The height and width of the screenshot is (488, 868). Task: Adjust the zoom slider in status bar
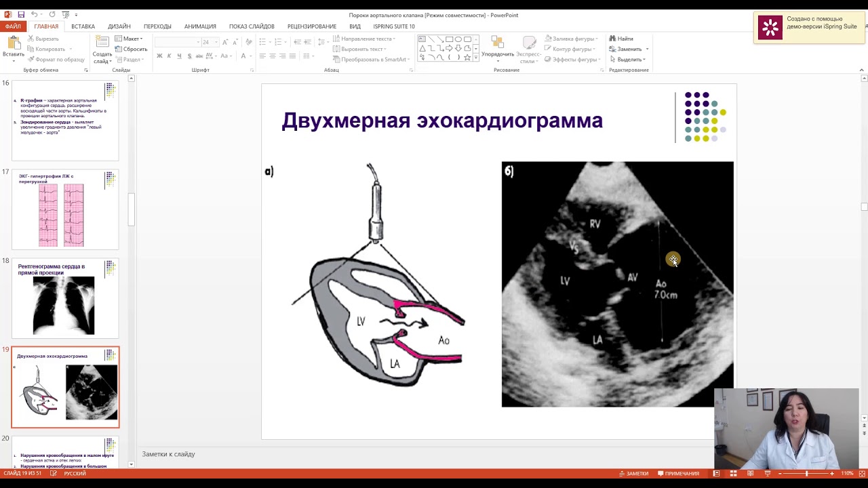tap(807, 474)
